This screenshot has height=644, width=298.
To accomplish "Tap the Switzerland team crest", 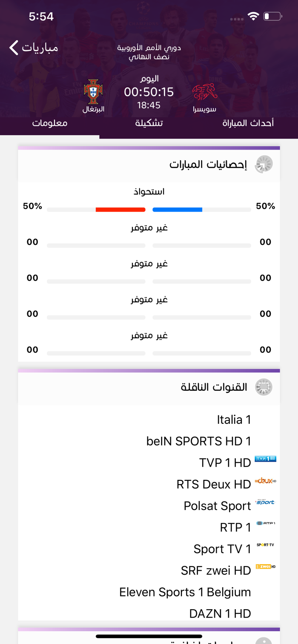I will click(x=204, y=92).
